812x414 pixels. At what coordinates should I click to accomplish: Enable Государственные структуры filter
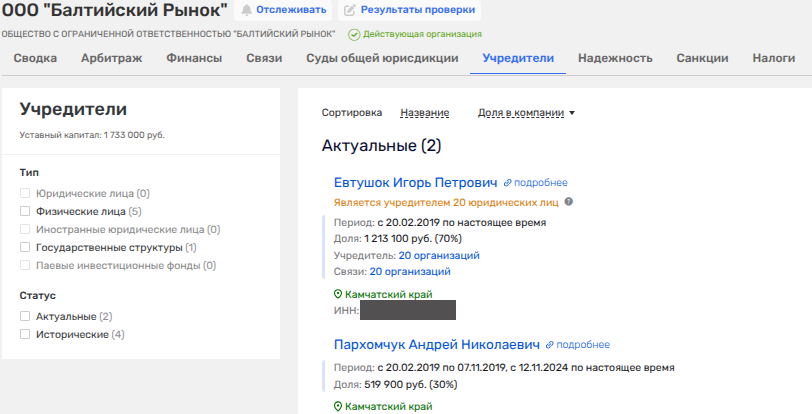click(x=25, y=247)
